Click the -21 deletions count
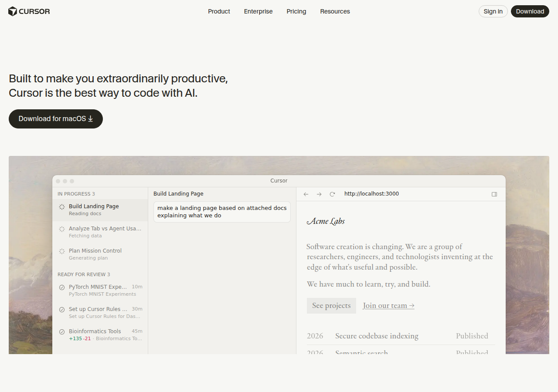The image size is (558, 392). tap(87, 338)
